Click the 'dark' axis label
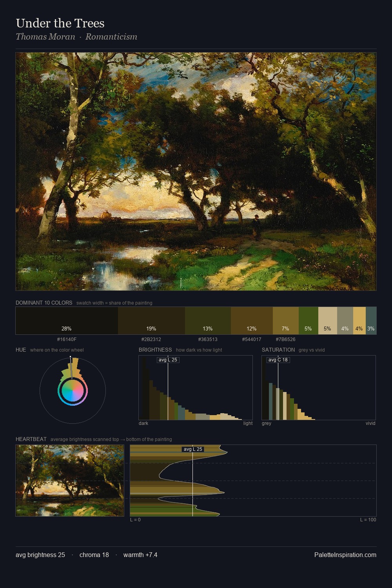The image size is (392, 588). (143, 423)
